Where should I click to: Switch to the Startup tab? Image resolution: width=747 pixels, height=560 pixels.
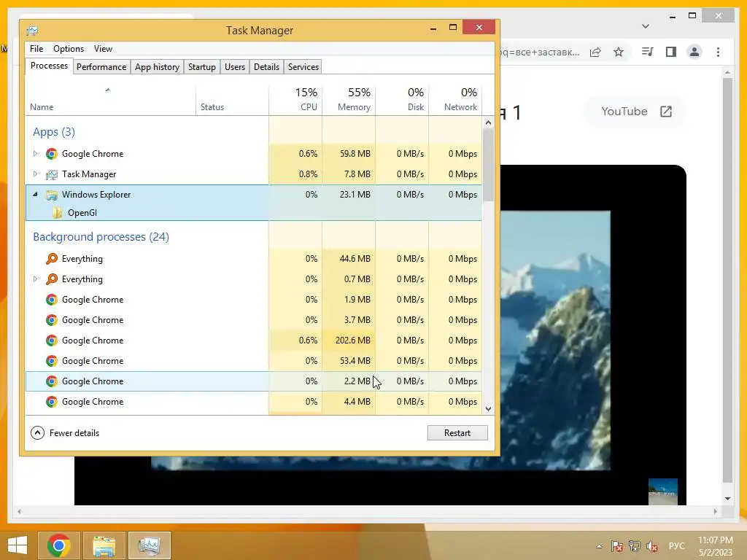(x=202, y=67)
